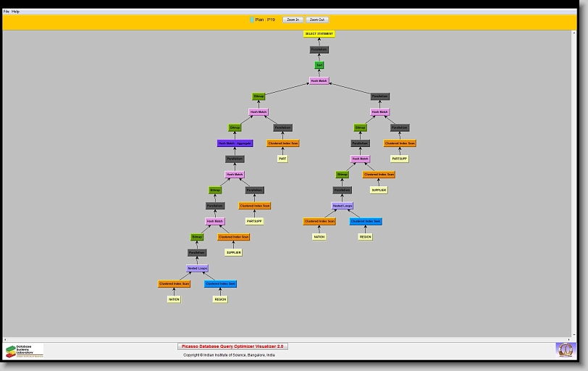The width and height of the screenshot is (588, 371).
Task: Click the Plan P19 color swatch
Action: [252, 20]
